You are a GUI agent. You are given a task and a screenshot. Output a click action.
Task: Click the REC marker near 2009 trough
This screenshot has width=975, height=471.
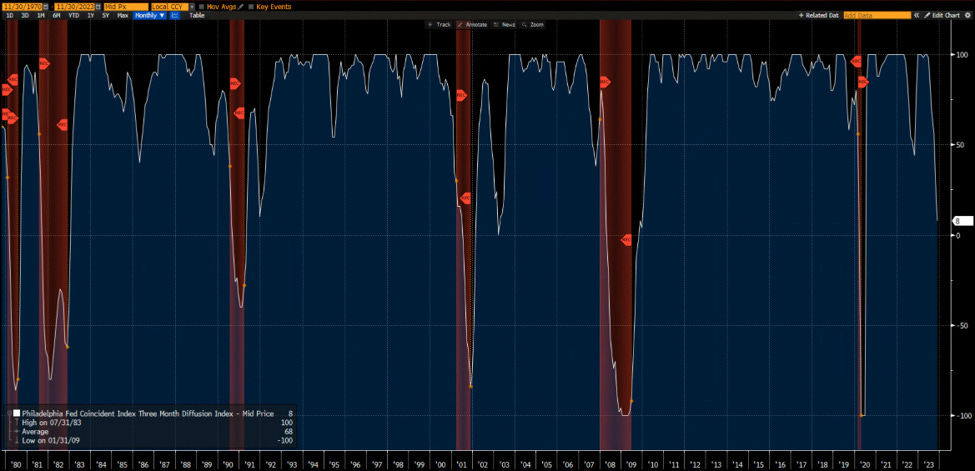(627, 239)
